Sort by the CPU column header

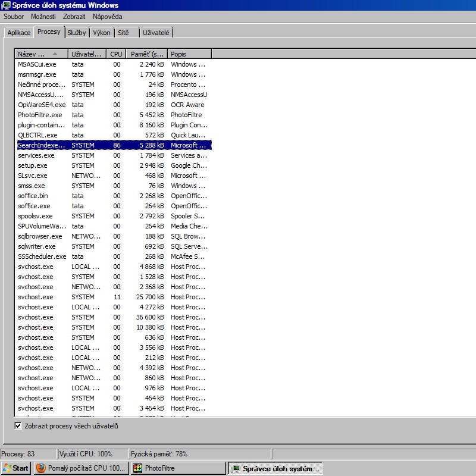(116, 54)
